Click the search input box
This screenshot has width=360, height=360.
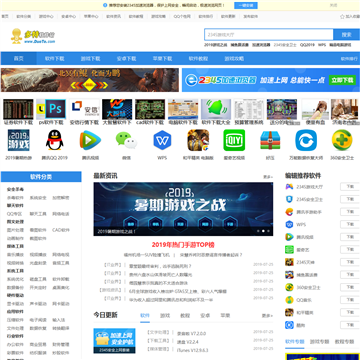[269, 35]
